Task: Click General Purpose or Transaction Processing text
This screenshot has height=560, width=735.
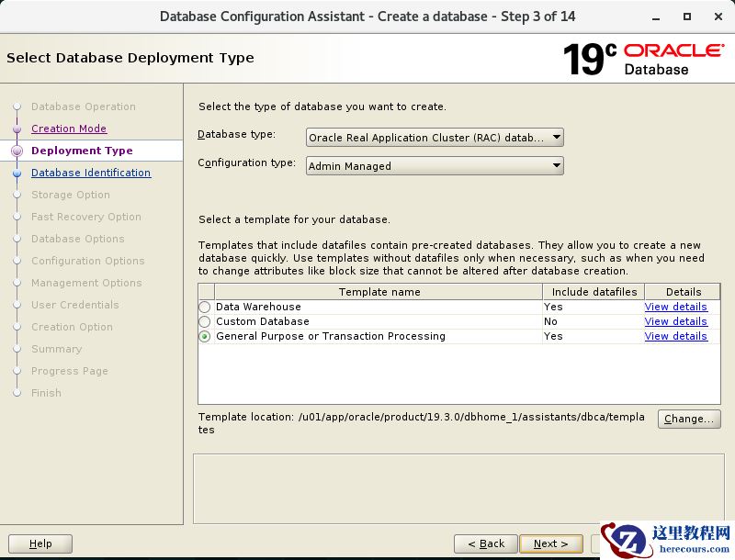Action: [331, 336]
